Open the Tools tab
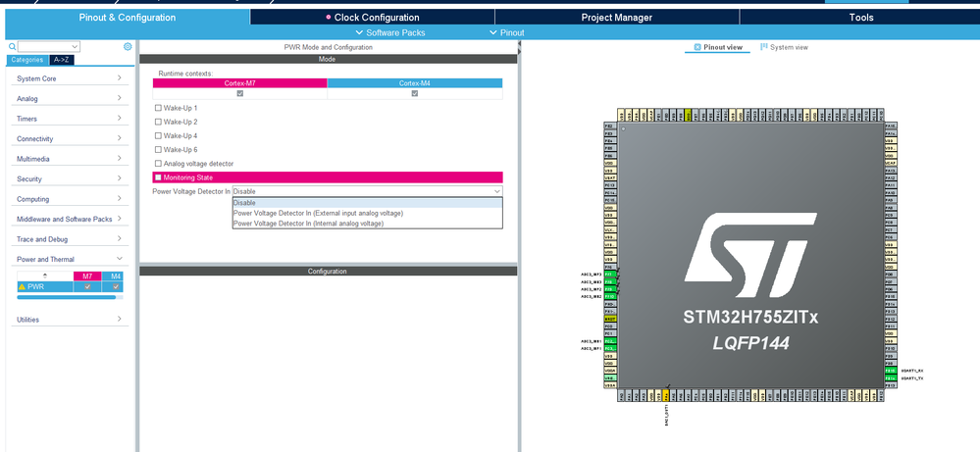 pos(860,18)
